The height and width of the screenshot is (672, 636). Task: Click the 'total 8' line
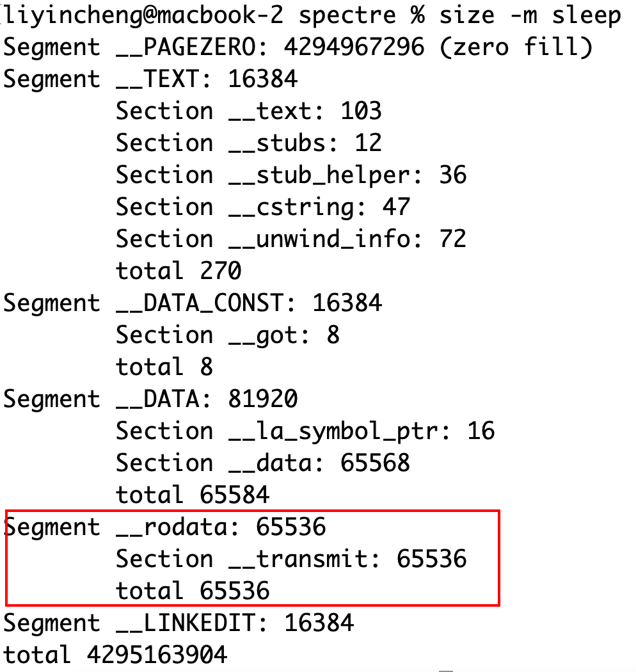pos(164,367)
